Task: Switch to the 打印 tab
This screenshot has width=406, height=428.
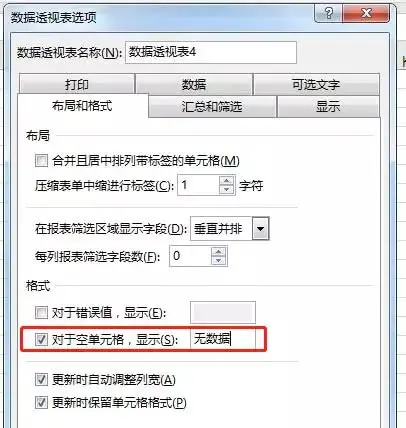Action: point(77,84)
